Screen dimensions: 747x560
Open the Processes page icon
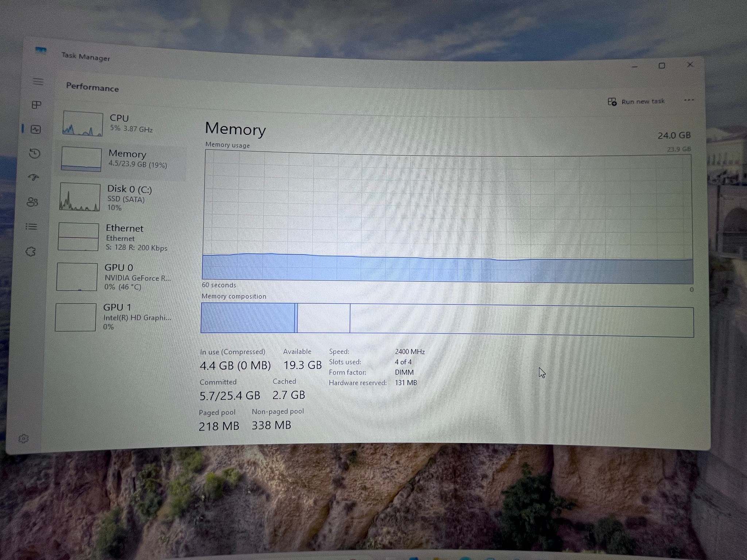point(36,105)
